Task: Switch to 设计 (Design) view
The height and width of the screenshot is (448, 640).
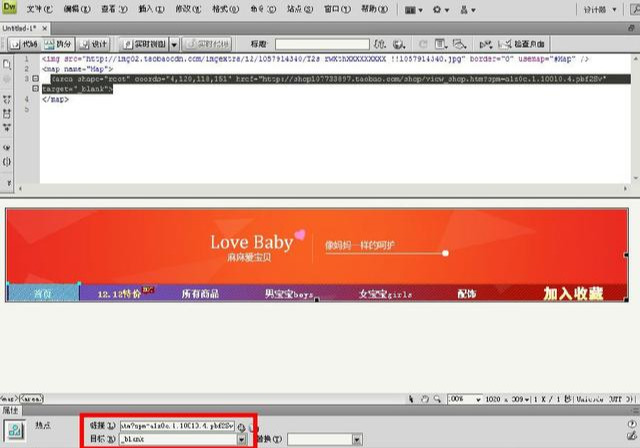Action: pyautogui.click(x=93, y=44)
